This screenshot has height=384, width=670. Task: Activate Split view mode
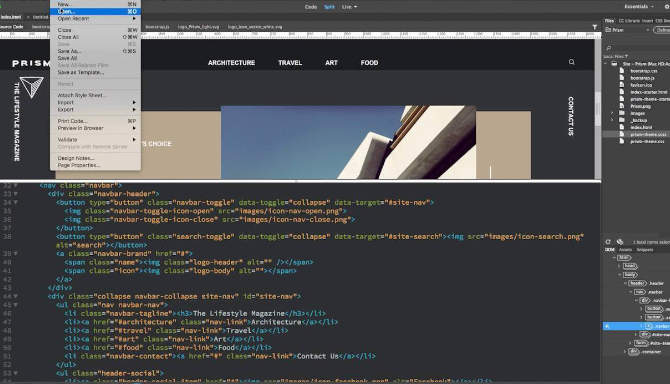coord(329,7)
